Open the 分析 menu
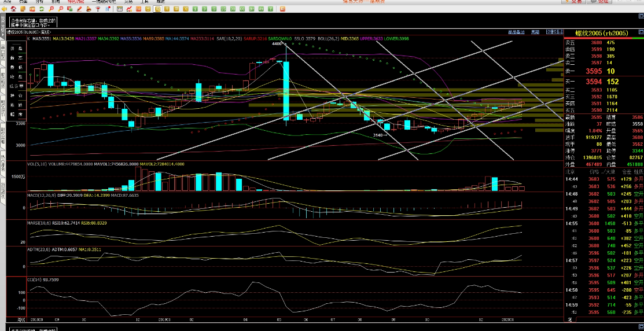Image resolution: width=644 pixels, height=331 pixels. tap(39, 2)
